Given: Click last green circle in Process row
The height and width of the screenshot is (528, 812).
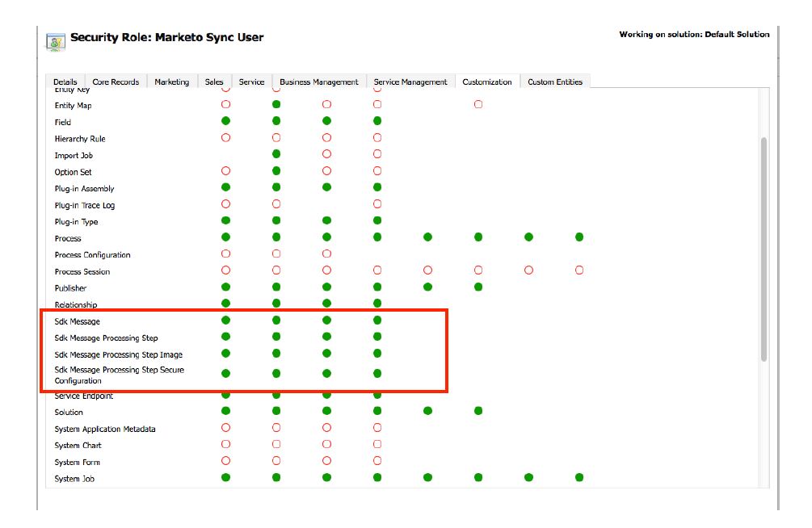Looking at the screenshot, I should pos(579,237).
